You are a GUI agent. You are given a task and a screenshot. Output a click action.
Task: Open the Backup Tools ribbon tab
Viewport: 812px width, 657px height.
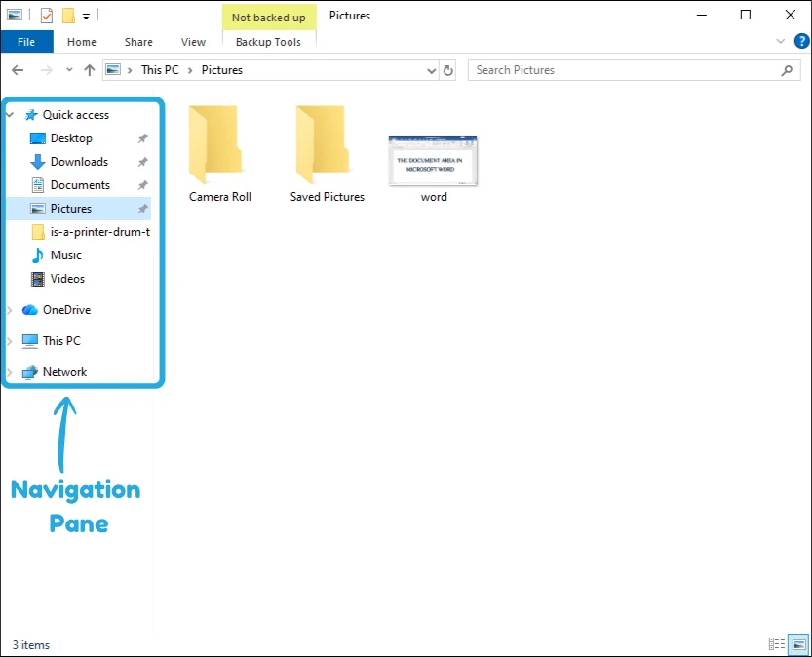tap(269, 42)
